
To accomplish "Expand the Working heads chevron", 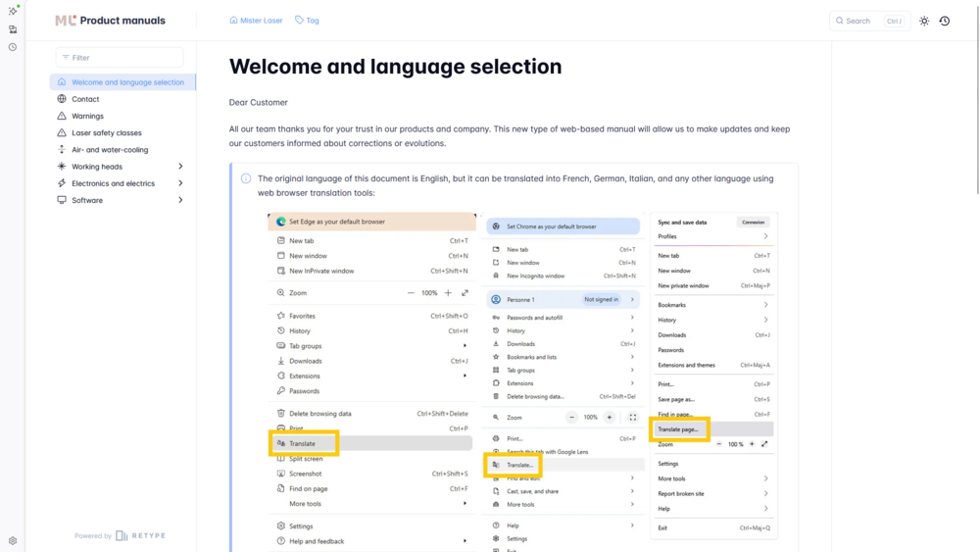I will pos(180,167).
